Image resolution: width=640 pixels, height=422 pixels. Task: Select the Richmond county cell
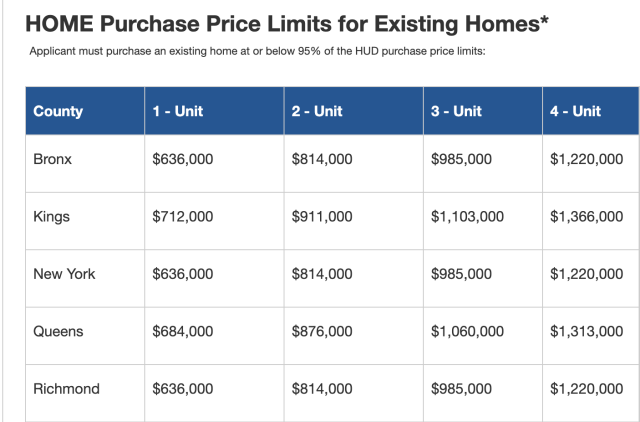click(66, 388)
